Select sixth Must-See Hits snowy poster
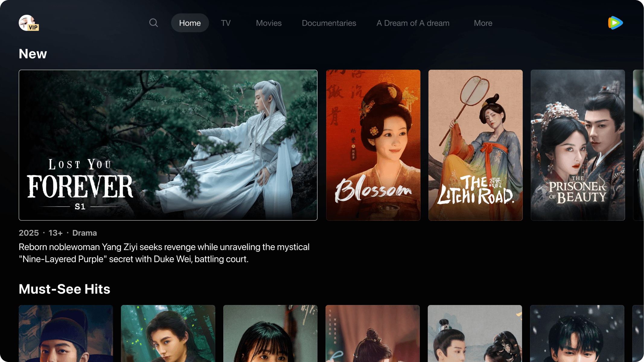 [x=577, y=333]
